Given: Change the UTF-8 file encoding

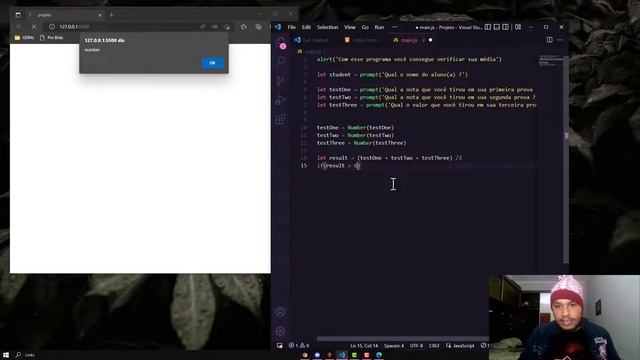Looking at the screenshot, I should click(416, 346).
